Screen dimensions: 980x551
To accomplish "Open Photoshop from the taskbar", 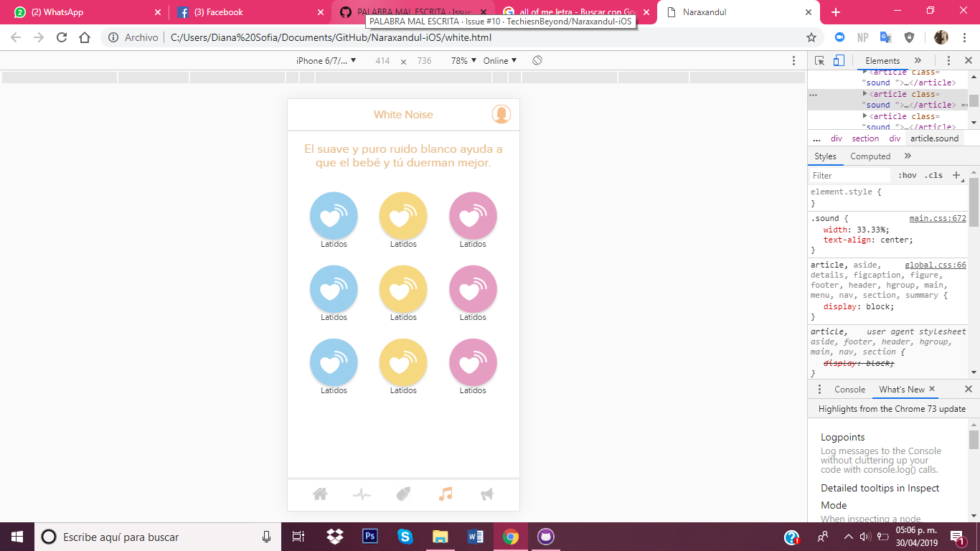I will 371,537.
